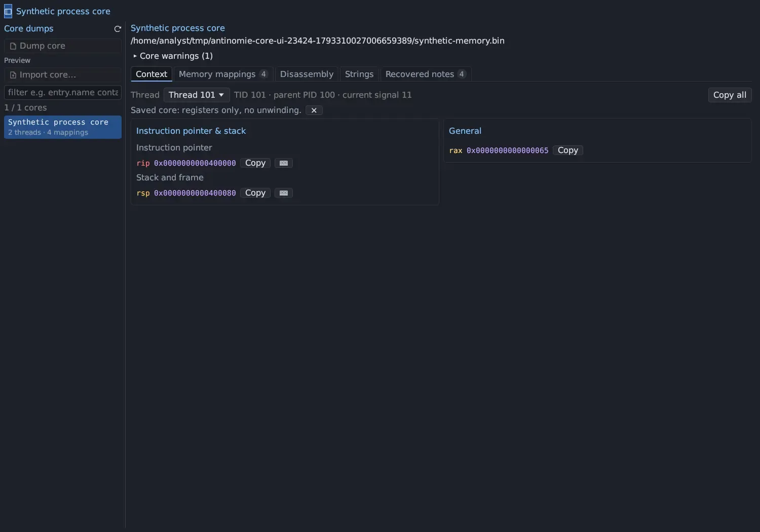Go to the Disassembly tab
Viewport: 760px width, 532px height.
click(307, 74)
